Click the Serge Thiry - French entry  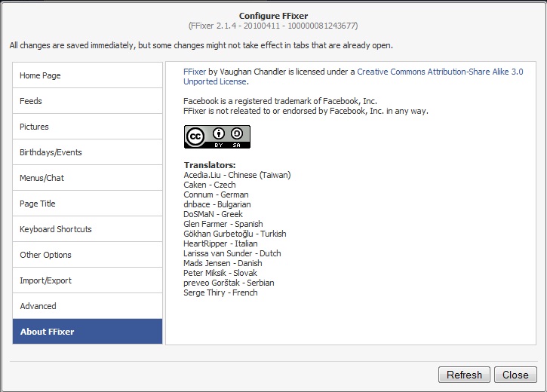point(221,292)
